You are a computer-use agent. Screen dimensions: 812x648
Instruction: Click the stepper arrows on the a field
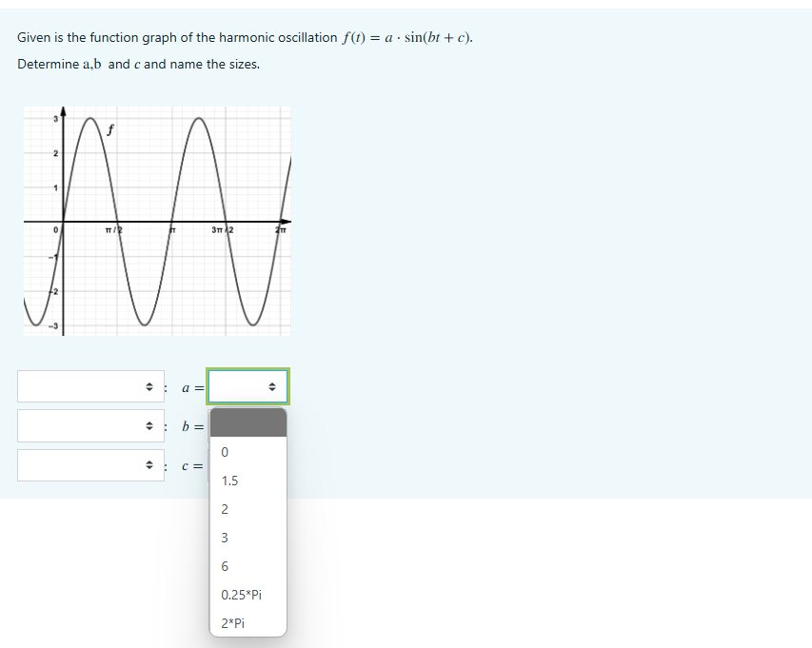pos(273,386)
